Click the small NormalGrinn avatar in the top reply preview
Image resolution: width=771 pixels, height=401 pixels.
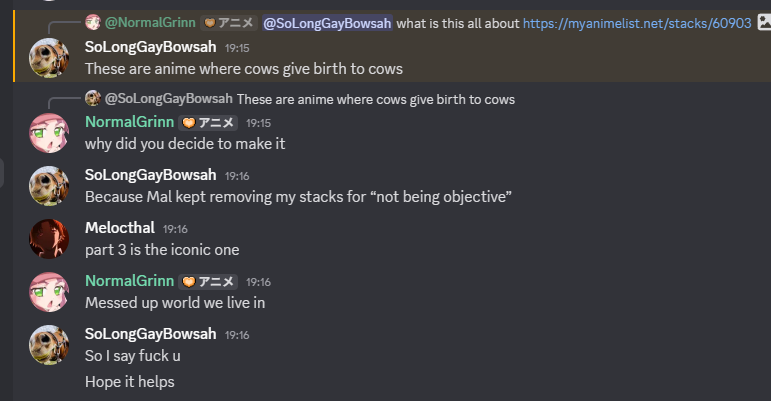point(93,22)
